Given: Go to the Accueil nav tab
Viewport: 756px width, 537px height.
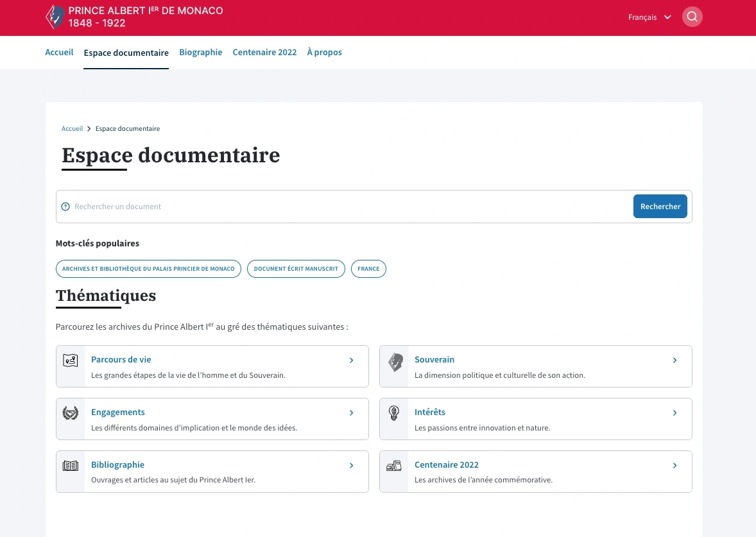Looking at the screenshot, I should 59,52.
